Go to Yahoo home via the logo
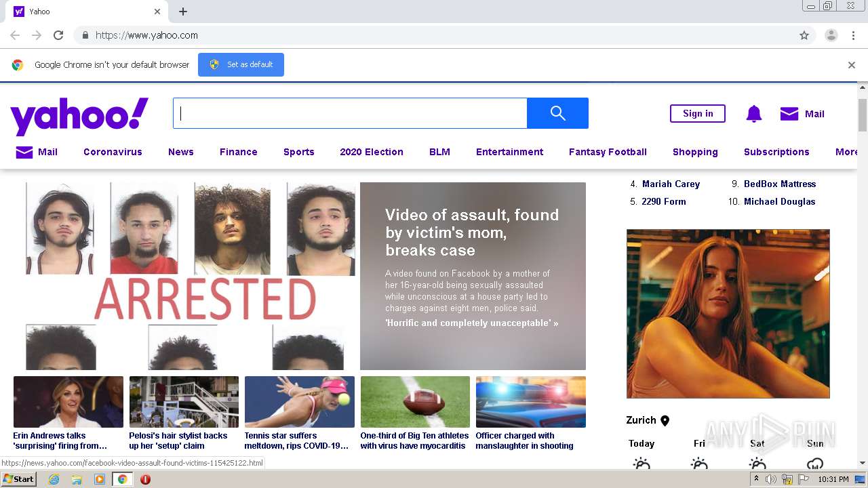Viewport: 868px width, 488px height. coord(79,116)
